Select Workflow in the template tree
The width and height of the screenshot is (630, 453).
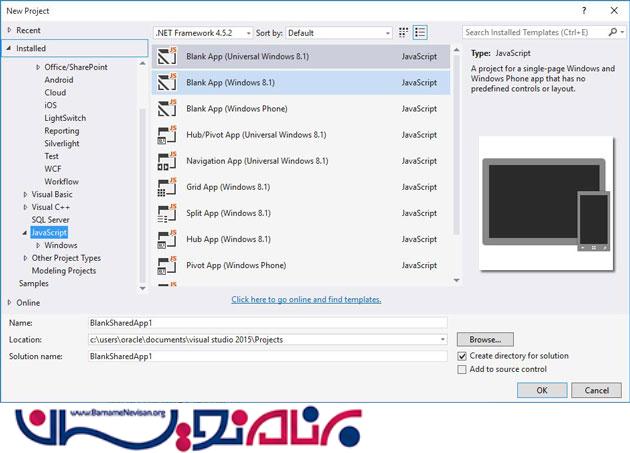[x=61, y=182]
